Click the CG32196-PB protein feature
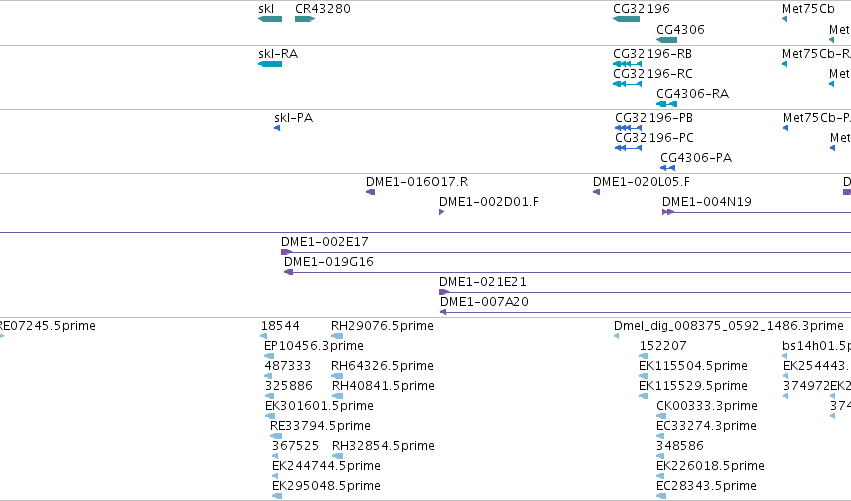The height and width of the screenshot is (501, 851). point(628,128)
